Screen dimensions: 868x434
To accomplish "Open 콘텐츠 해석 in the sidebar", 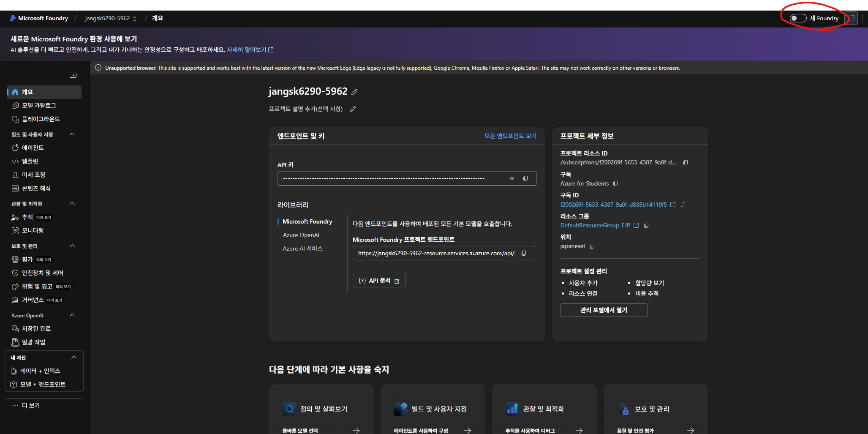I will [x=44, y=188].
